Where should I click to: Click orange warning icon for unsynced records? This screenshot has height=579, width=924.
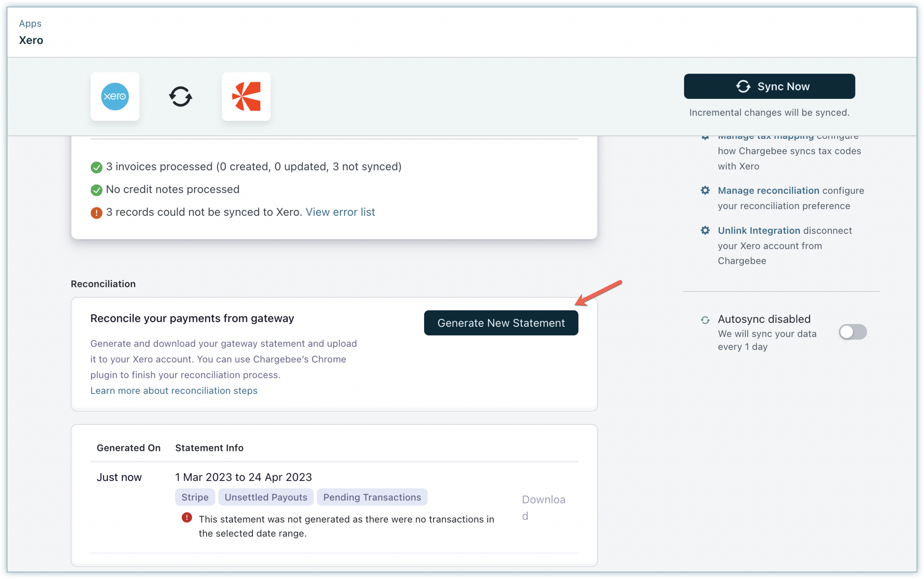96,213
